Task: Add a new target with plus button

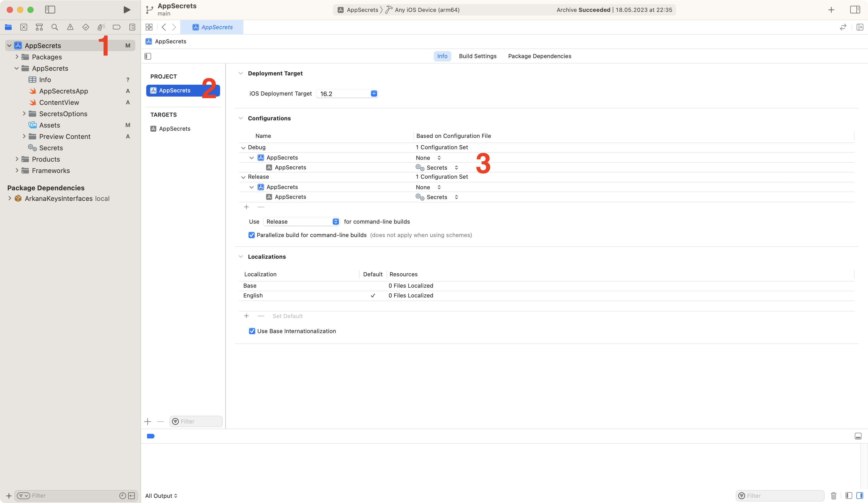Action: tap(148, 421)
